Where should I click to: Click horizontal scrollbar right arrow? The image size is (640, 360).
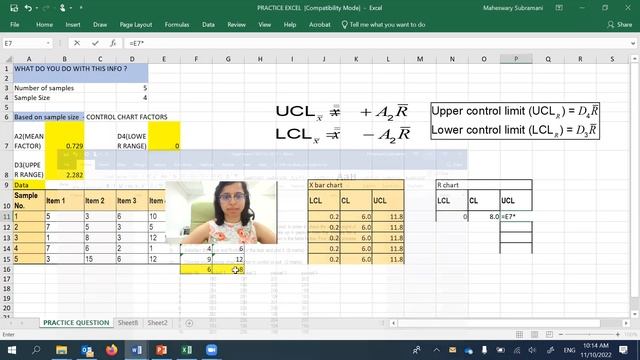click(x=626, y=323)
